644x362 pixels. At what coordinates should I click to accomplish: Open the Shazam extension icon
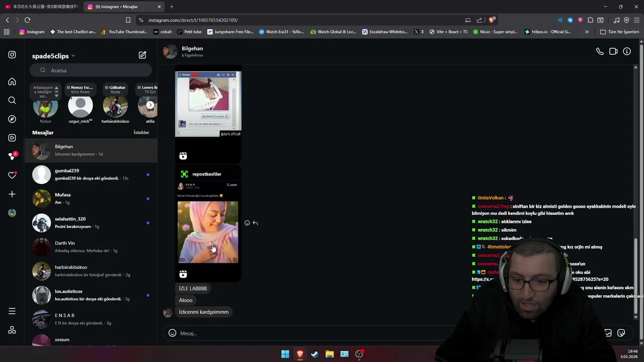(570, 20)
